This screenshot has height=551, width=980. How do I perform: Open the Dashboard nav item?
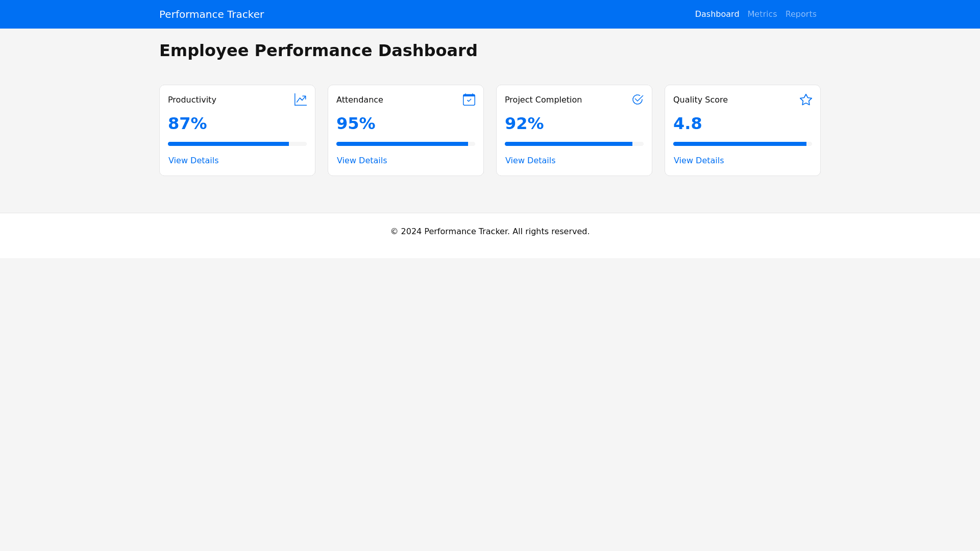[x=717, y=14]
